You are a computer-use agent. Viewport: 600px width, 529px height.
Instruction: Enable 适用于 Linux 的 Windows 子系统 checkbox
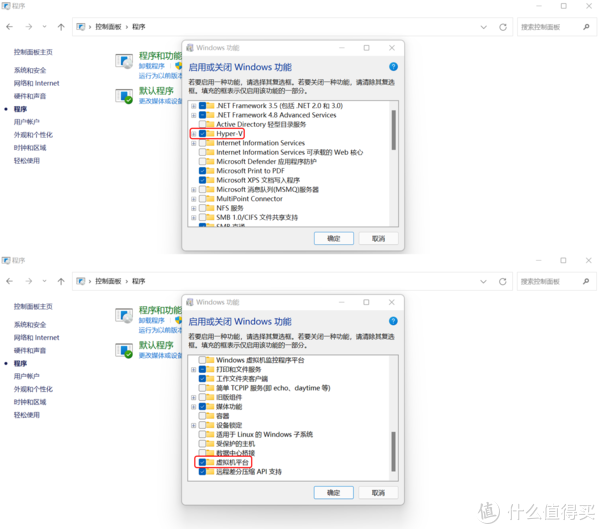(x=202, y=434)
